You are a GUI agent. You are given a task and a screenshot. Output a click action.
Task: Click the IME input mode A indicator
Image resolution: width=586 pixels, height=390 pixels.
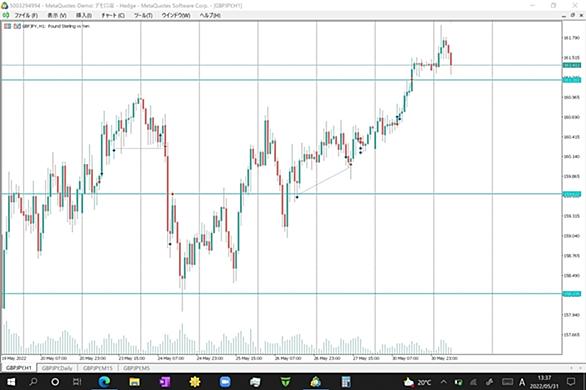522,382
